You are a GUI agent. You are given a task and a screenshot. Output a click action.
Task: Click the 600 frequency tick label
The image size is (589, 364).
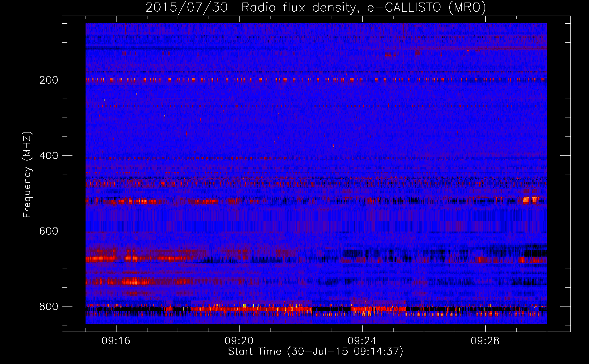pyautogui.click(x=49, y=232)
